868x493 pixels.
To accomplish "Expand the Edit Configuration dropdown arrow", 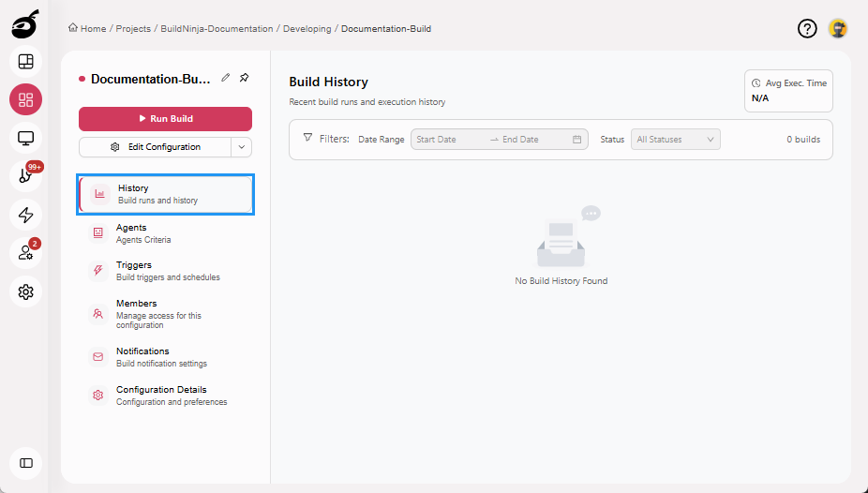I will click(x=241, y=147).
